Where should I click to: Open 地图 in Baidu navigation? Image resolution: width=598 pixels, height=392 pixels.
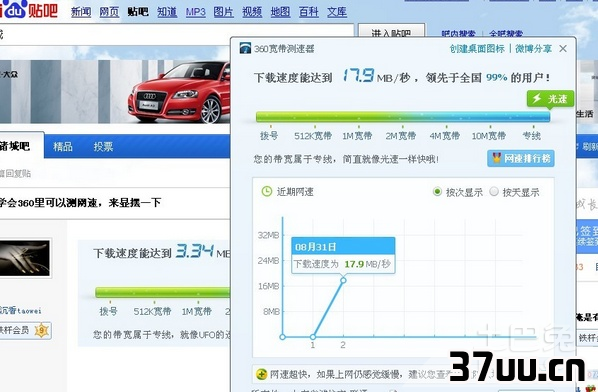[280, 12]
